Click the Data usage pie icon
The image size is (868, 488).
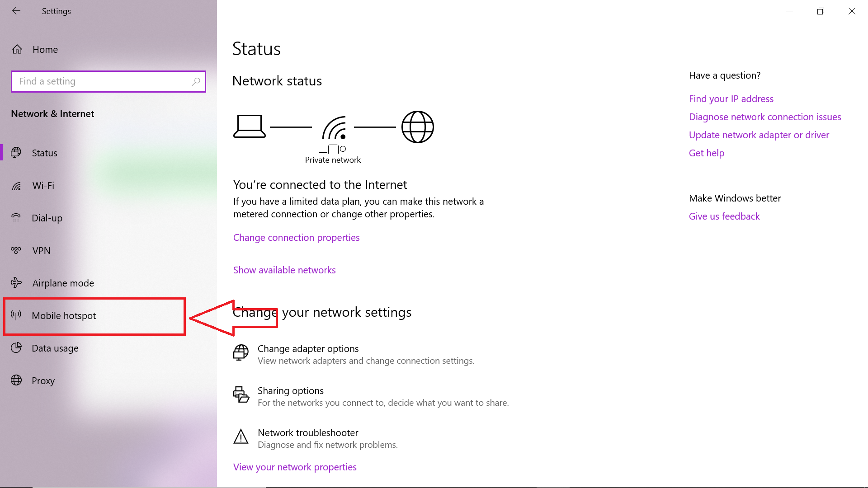click(x=16, y=348)
